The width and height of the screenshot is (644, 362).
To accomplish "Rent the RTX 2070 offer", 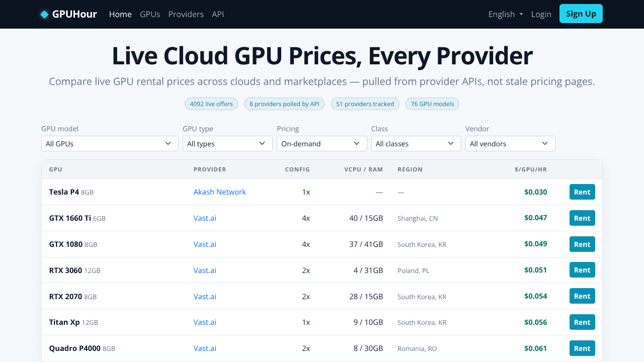I will click(582, 296).
